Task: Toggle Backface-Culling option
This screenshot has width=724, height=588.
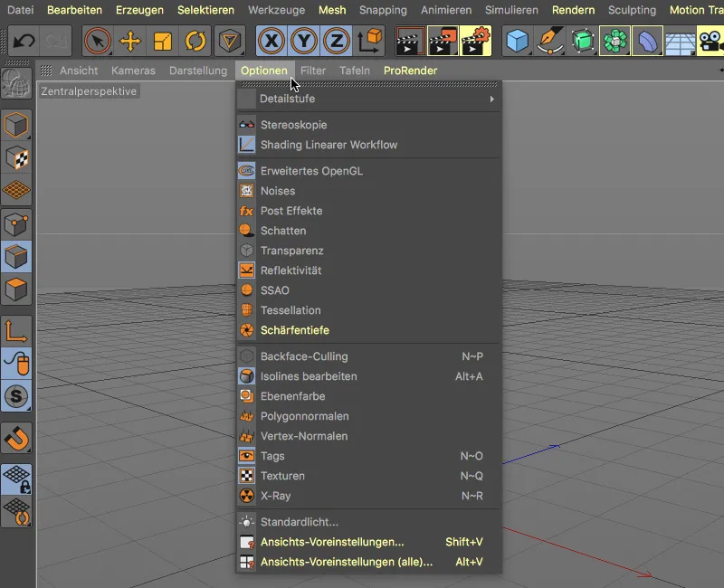Action: 368,356
